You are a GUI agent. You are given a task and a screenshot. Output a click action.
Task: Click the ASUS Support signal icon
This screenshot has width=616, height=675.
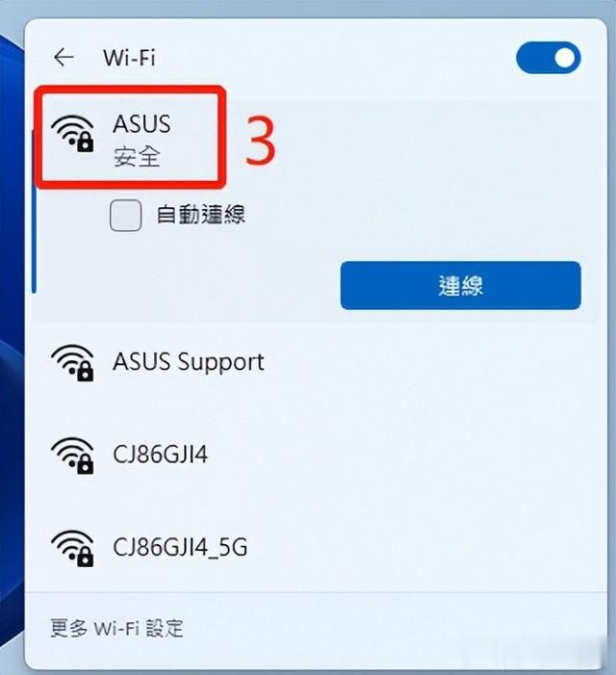[x=72, y=363]
